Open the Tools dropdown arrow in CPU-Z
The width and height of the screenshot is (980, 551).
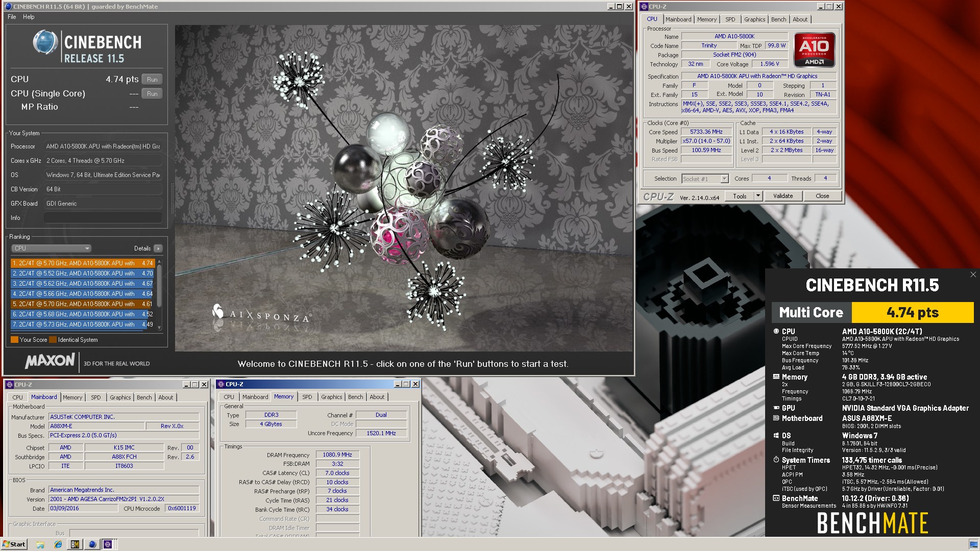[758, 196]
